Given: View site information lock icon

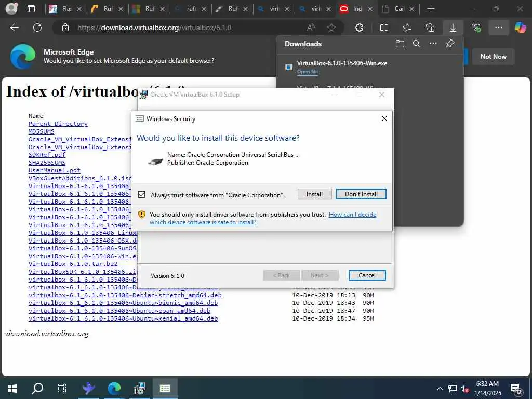Looking at the screenshot, I should 65,28.
